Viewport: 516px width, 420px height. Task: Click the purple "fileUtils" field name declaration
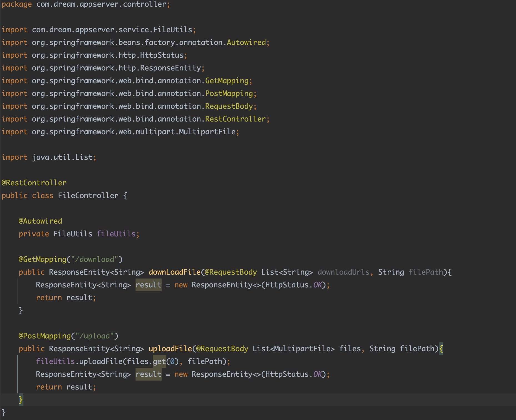116,234
